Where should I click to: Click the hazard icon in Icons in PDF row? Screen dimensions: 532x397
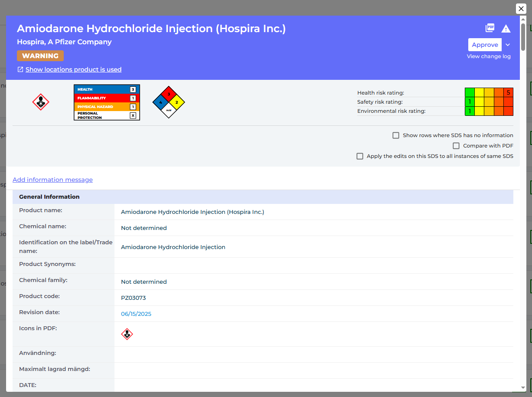pyautogui.click(x=127, y=334)
